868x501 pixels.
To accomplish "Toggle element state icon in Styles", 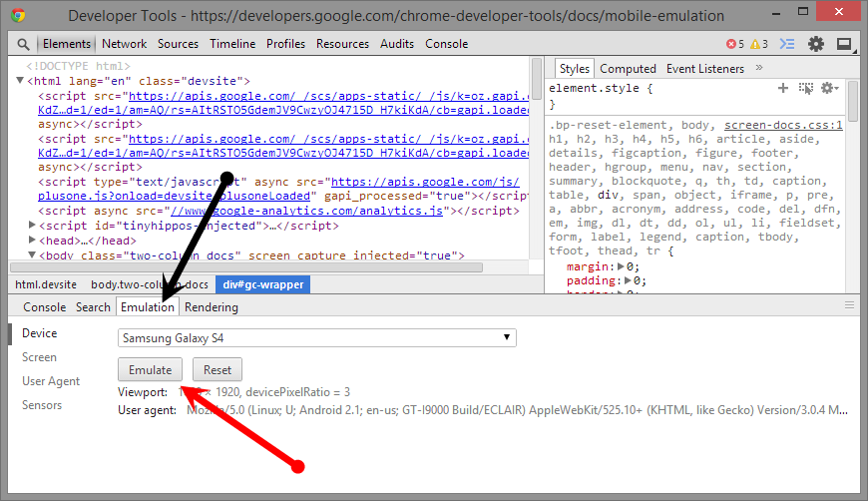I will click(x=806, y=88).
